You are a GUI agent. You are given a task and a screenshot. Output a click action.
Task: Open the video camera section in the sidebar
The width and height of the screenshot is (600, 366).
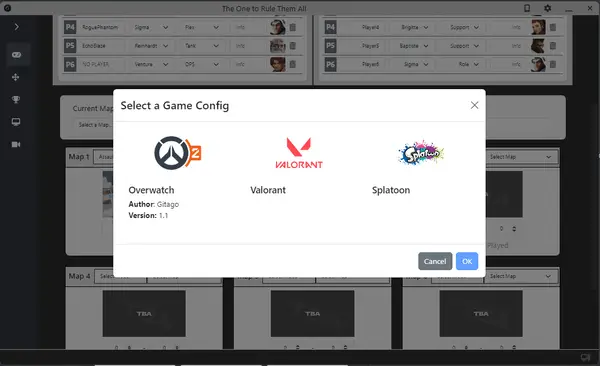tap(16, 144)
